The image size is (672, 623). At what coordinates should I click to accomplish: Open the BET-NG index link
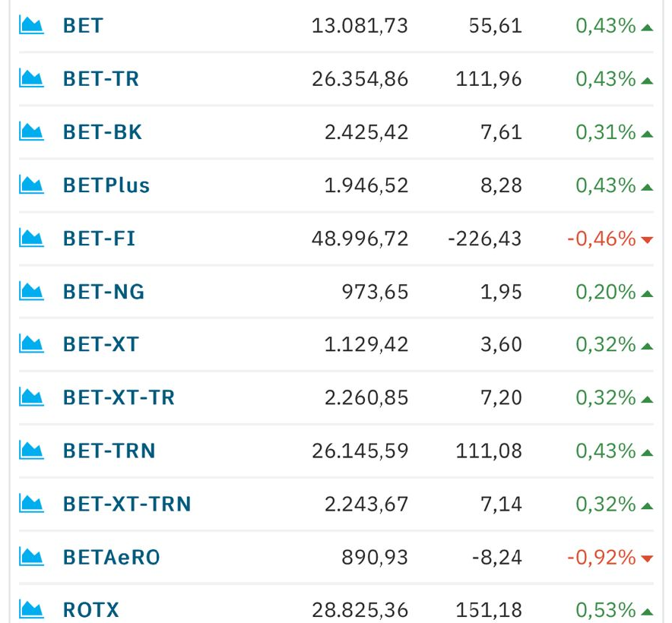[x=103, y=292]
